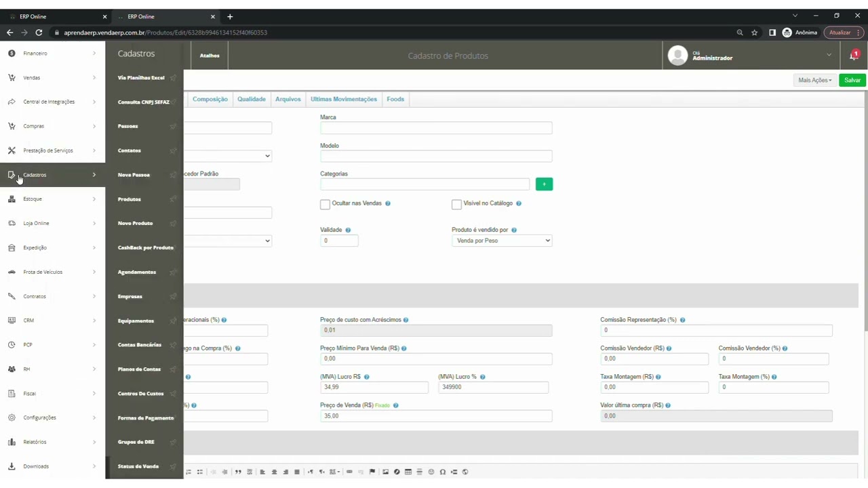Image resolution: width=868 pixels, height=488 pixels.
Task: Click help icon beside Preço de Venda
Action: coord(395,405)
